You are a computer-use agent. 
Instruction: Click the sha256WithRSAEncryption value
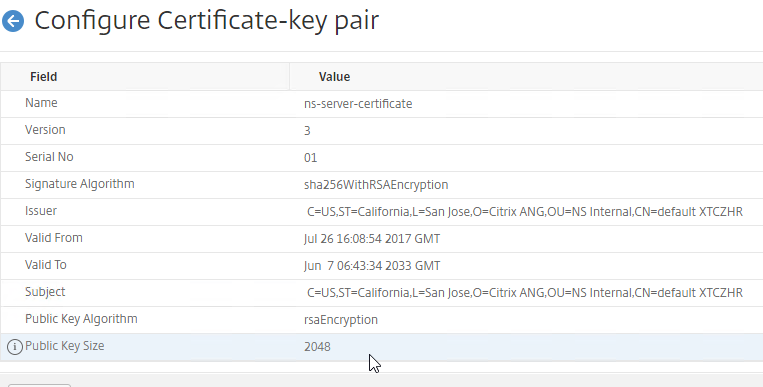376,185
